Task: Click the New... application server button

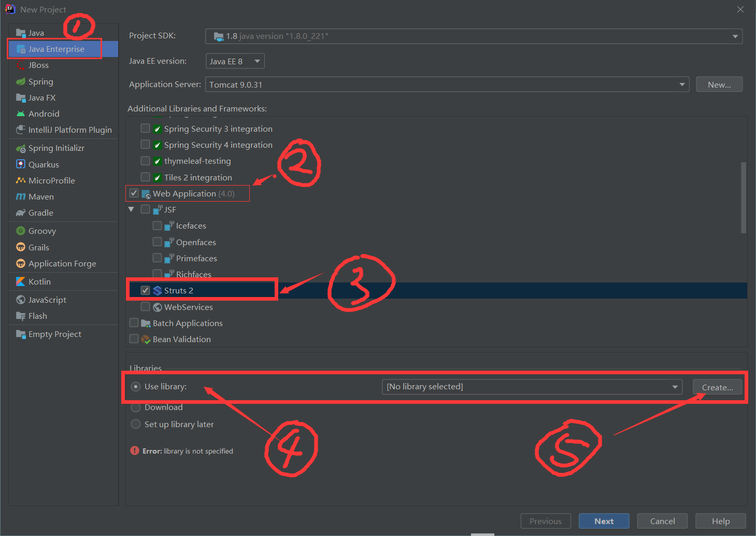Action: click(719, 84)
